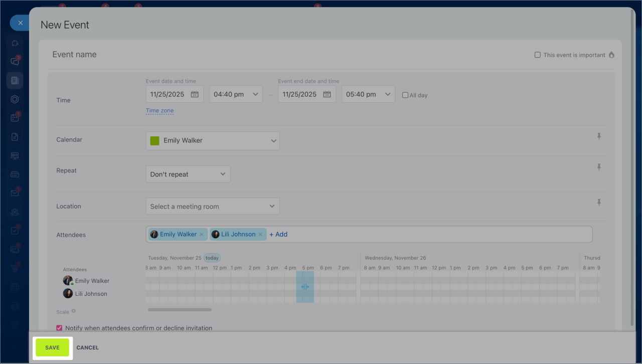Uncheck notify when attendees confirm or decline
Image resolution: width=642 pixels, height=364 pixels.
coord(60,328)
